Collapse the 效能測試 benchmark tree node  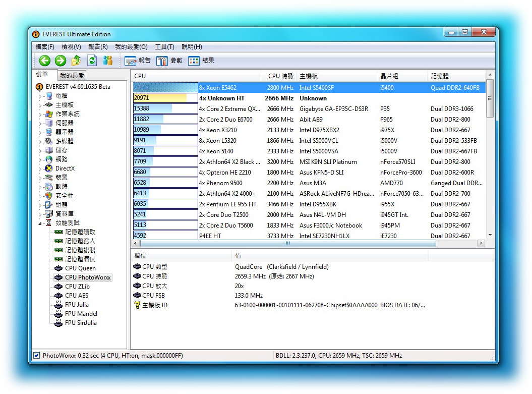click(x=40, y=223)
